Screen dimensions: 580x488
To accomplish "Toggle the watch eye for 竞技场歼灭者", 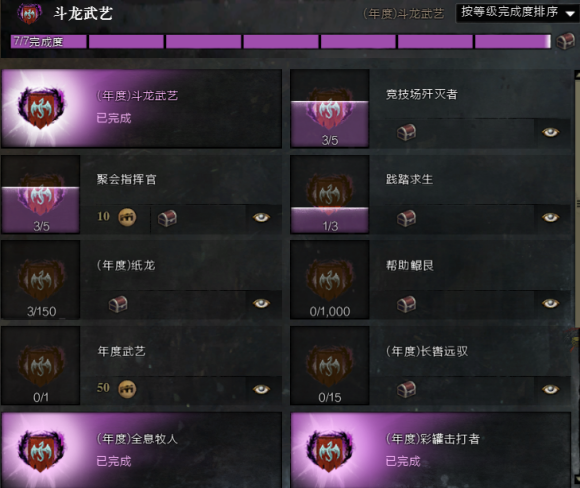I will [550, 132].
